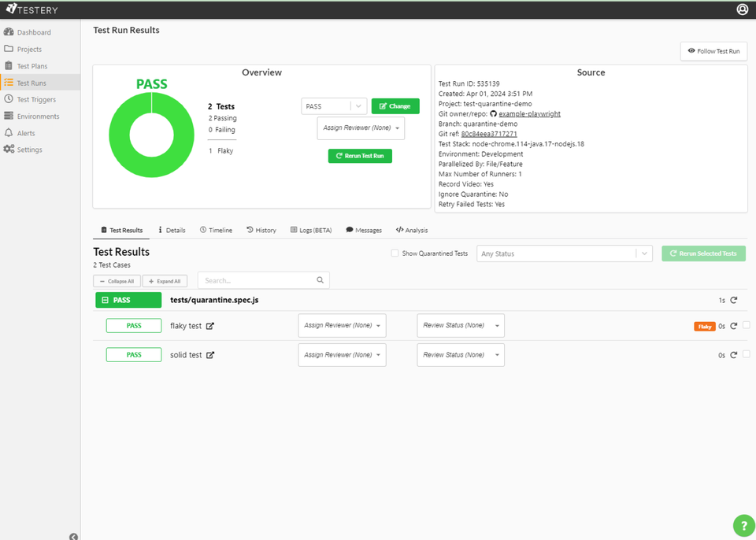Check the selection box on the flaky test row
This screenshot has height=540, width=756.
tap(745, 325)
